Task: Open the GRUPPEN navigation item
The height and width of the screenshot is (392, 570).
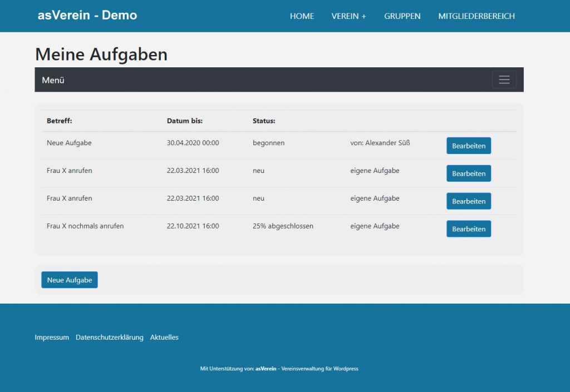Action: click(402, 16)
